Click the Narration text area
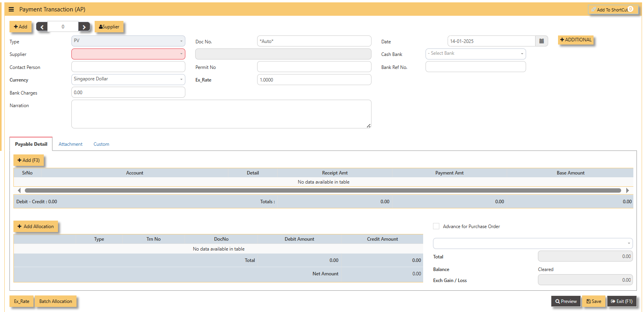The width and height of the screenshot is (644, 312). click(x=221, y=114)
